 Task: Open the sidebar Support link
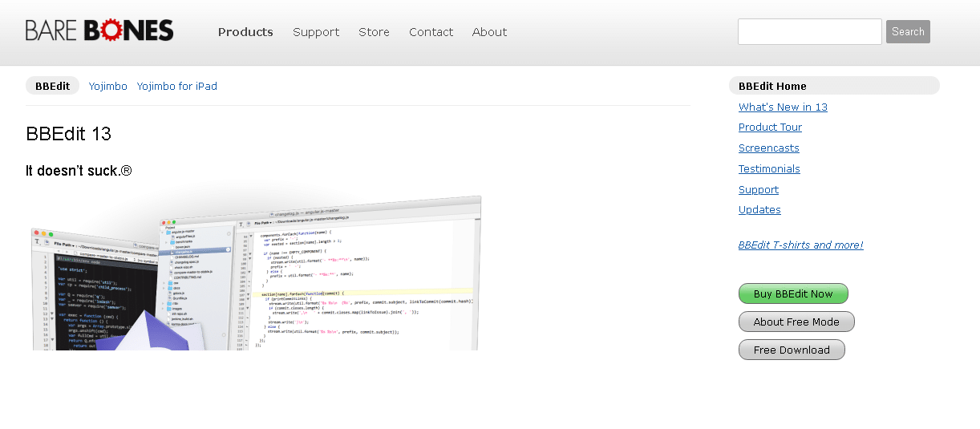(x=759, y=190)
